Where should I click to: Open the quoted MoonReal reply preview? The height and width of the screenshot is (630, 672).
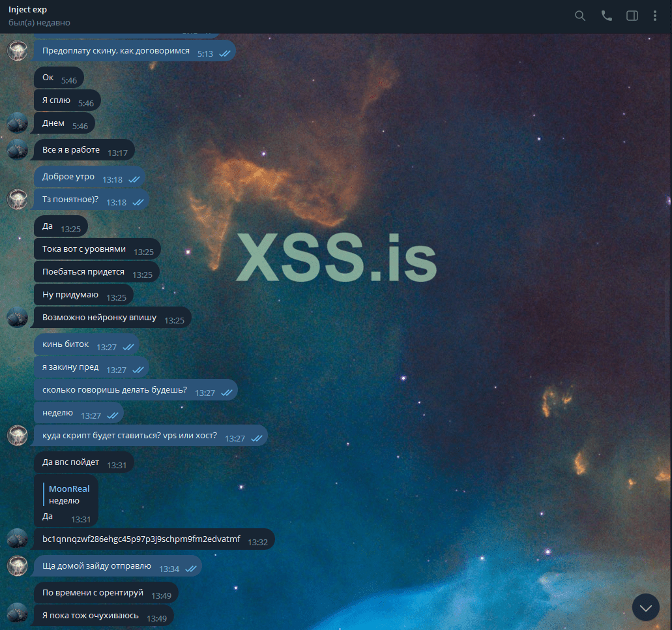67,494
